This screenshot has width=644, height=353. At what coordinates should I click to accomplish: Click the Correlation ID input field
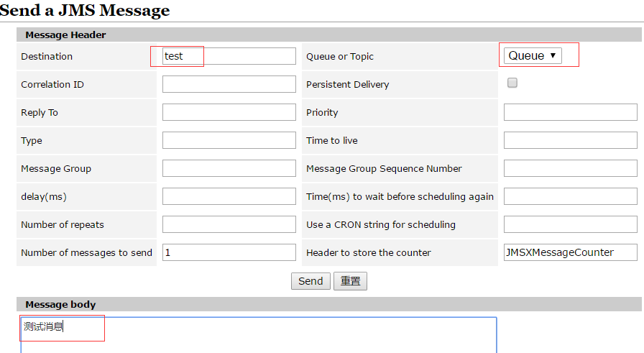pyautogui.click(x=229, y=84)
